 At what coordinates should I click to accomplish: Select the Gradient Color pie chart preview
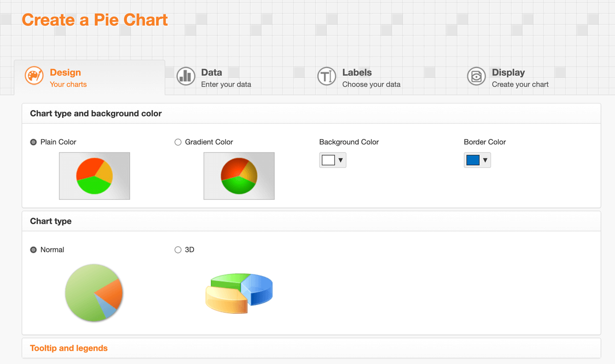(239, 175)
